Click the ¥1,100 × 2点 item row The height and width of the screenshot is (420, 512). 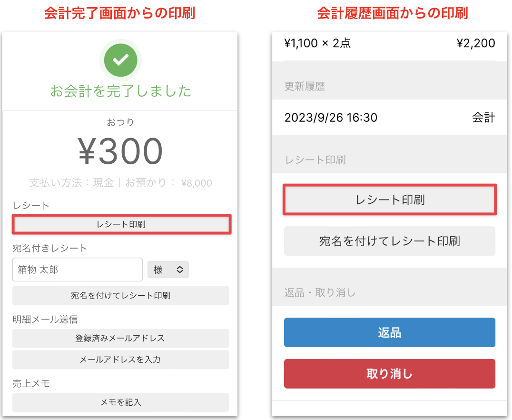[389, 44]
